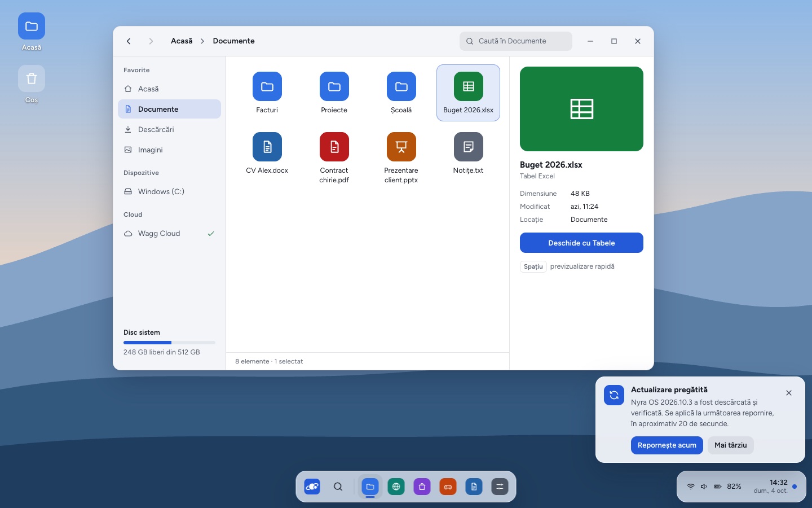Select the Buget 2026.xlsx spreadsheet file

(x=468, y=93)
